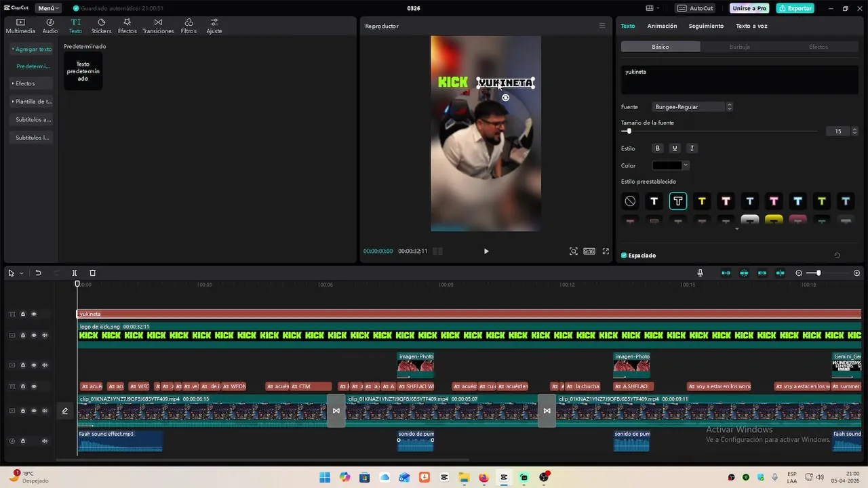Viewport: 868px width, 488px height.
Task: Click the Exportar button
Action: [x=795, y=8]
